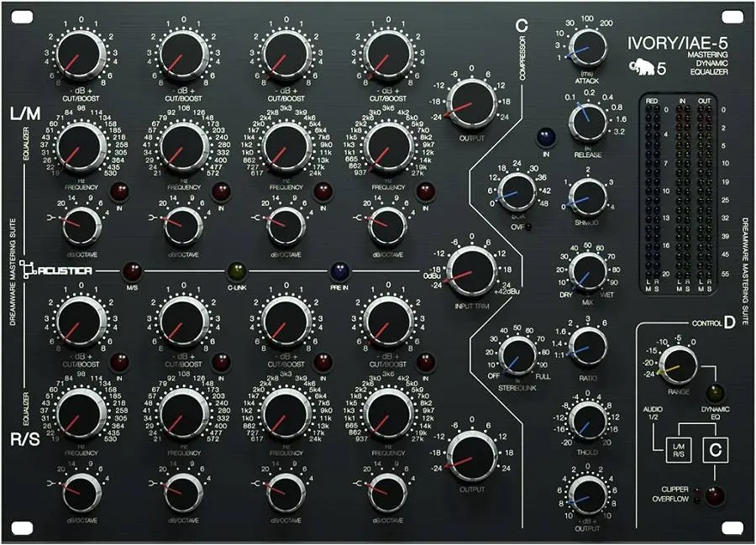This screenshot has width=756, height=545.
Task: Click R/S dB/OCTAVE knob under 19–530 Hz frequency
Action: point(81,492)
